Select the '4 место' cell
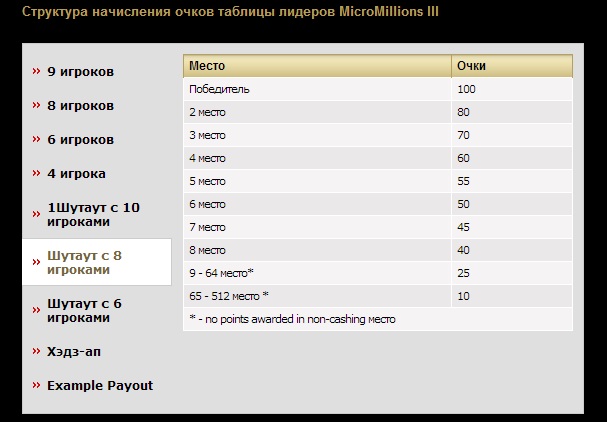 click(x=317, y=158)
